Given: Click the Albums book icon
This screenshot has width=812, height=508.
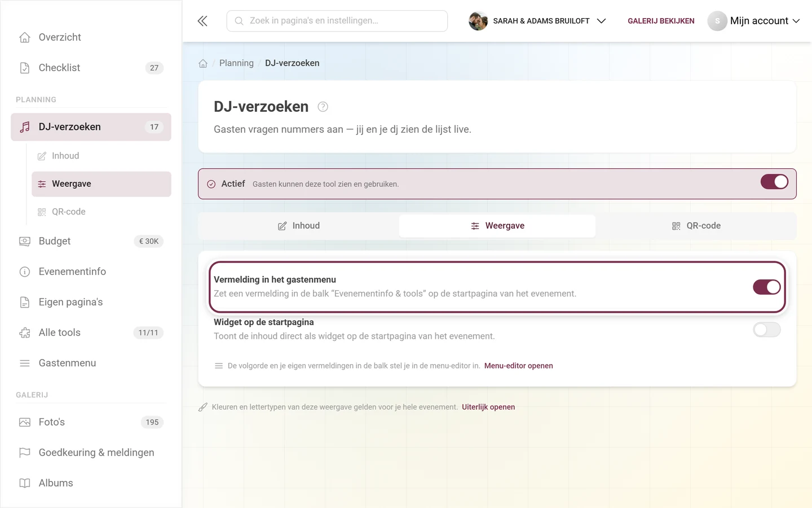Looking at the screenshot, I should tap(25, 483).
